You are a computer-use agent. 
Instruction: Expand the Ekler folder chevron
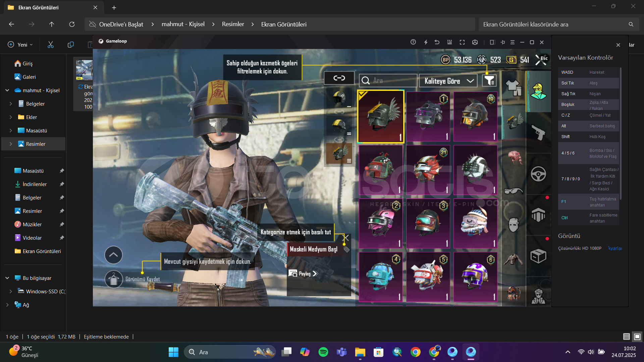pyautogui.click(x=10, y=117)
